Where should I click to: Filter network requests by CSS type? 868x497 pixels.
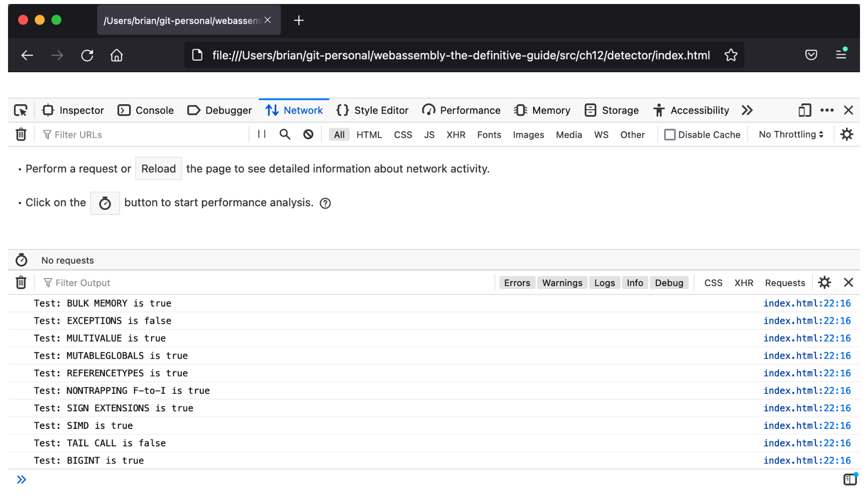click(403, 135)
